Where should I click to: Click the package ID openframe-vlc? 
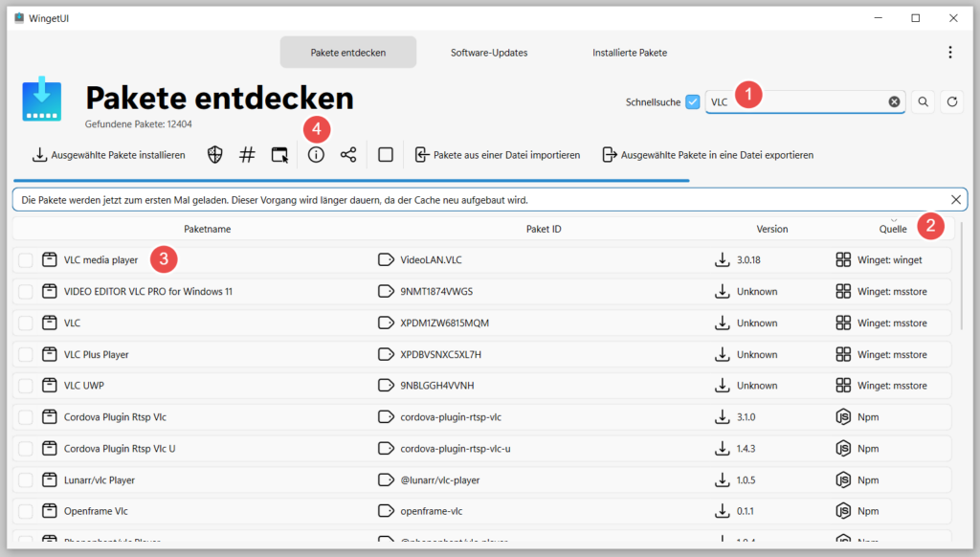[432, 511]
